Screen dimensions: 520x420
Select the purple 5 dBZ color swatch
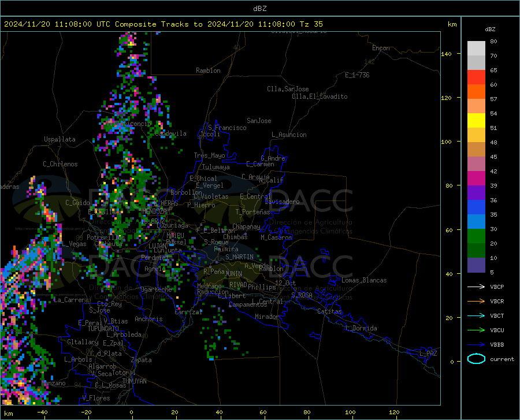click(x=476, y=265)
